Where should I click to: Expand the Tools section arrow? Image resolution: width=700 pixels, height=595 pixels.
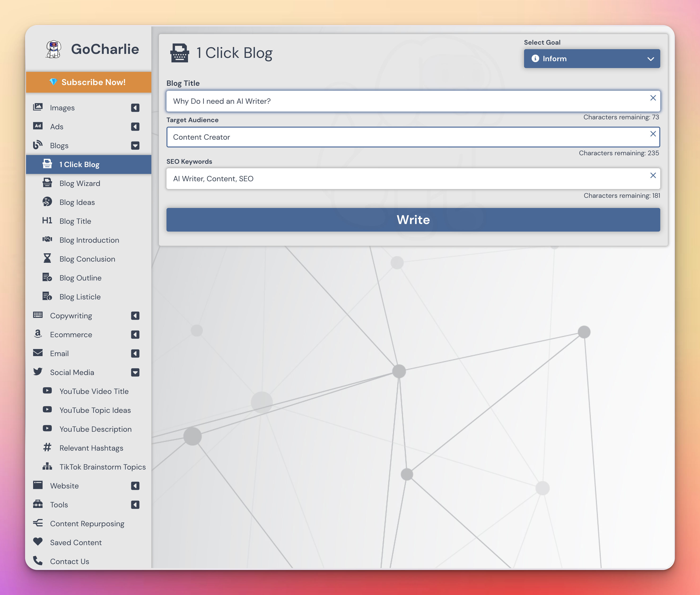135,504
